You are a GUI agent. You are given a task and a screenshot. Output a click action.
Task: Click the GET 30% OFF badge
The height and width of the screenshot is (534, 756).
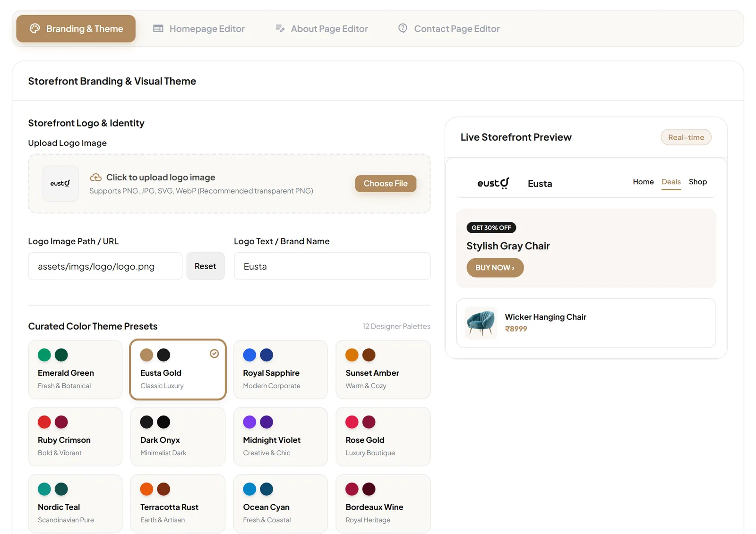coord(491,228)
